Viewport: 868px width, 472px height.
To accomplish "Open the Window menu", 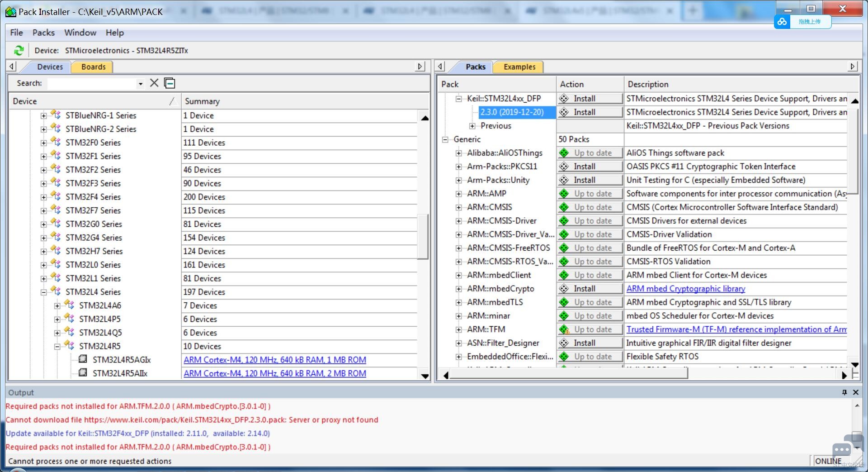I will pyautogui.click(x=80, y=33).
